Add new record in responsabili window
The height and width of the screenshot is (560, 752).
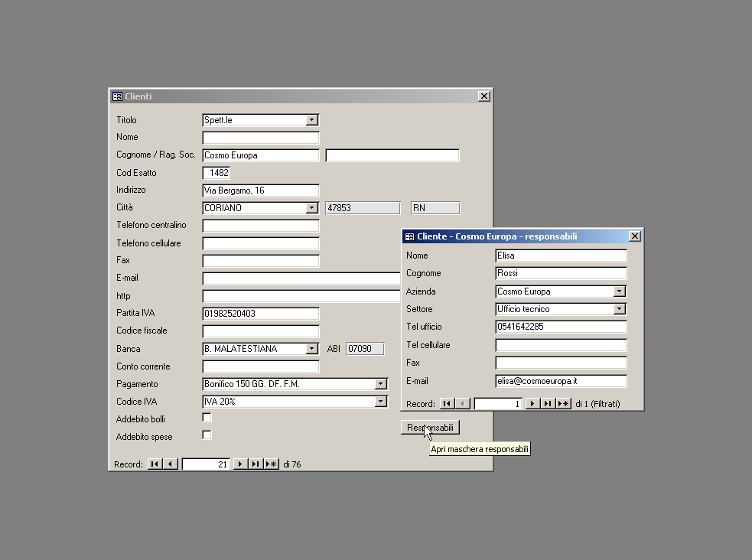(x=564, y=404)
